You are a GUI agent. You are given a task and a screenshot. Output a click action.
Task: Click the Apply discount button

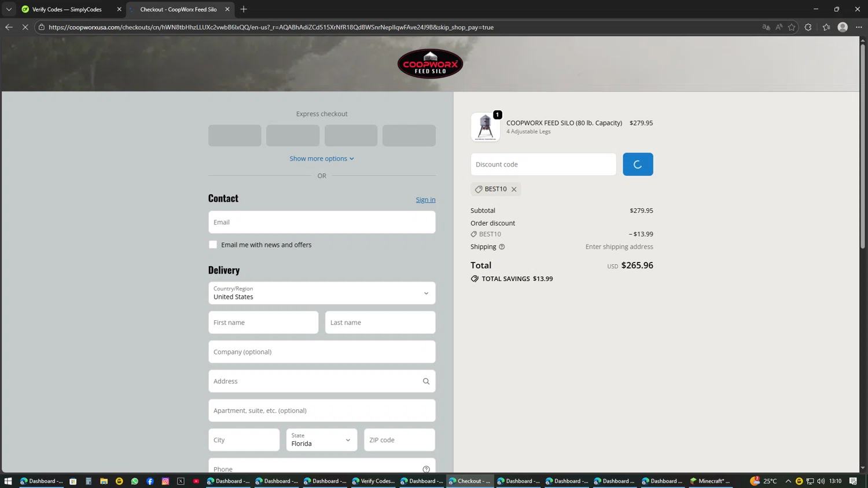coord(638,164)
